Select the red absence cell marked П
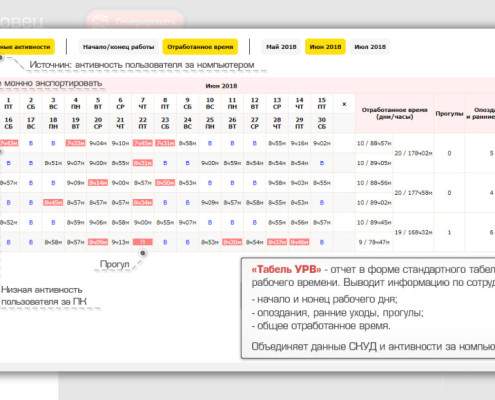This screenshot has width=495, height=400. (143, 242)
